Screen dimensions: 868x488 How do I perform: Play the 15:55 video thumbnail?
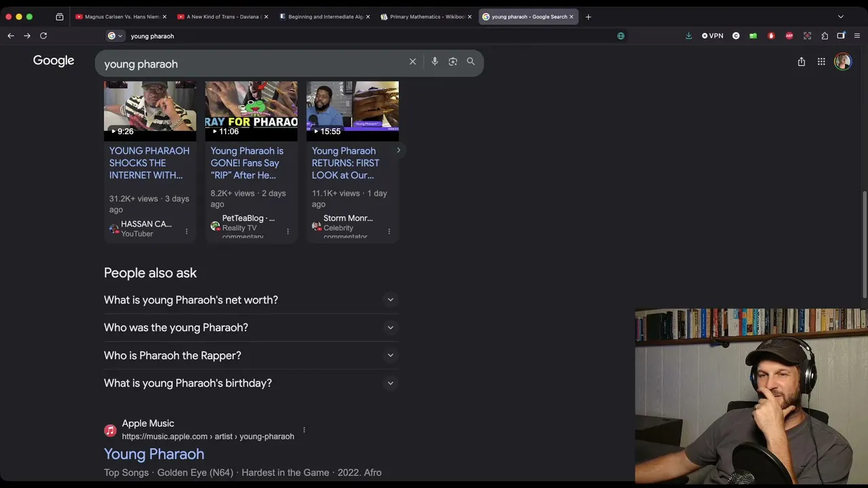click(x=353, y=111)
